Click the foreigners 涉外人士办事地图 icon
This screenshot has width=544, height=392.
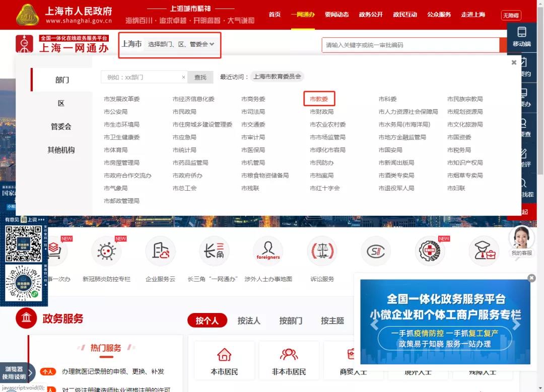pos(268,251)
